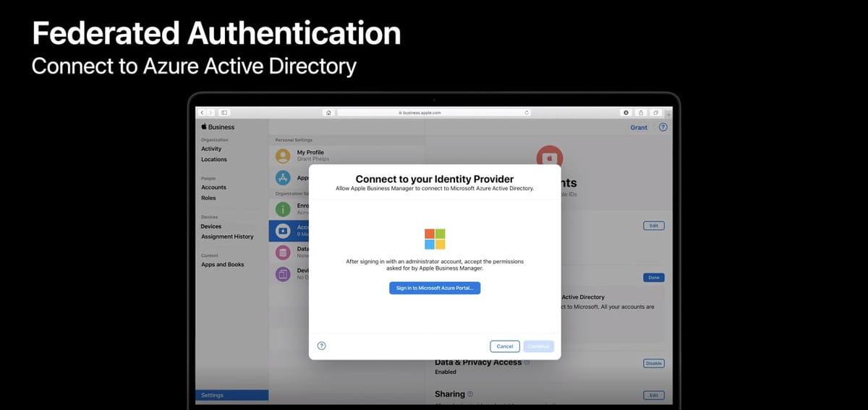Click the green Enrollment info icon
868x410 pixels.
(x=283, y=209)
